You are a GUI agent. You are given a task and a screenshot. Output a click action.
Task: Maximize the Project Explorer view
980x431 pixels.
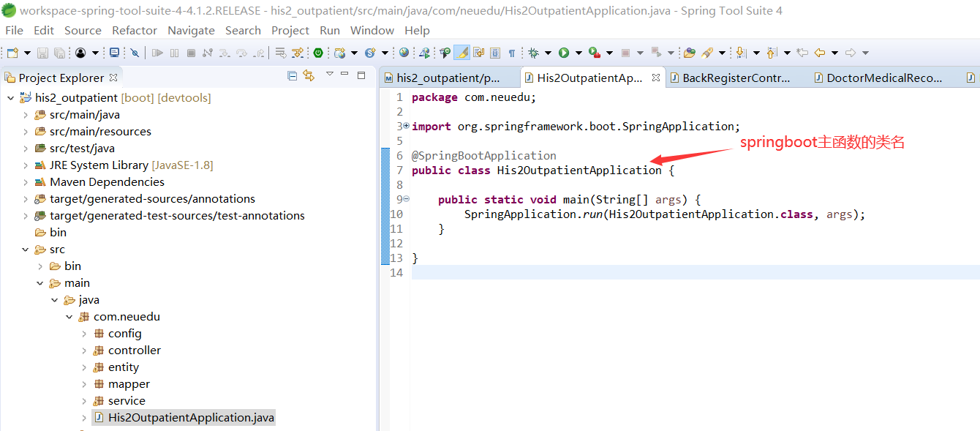click(361, 75)
